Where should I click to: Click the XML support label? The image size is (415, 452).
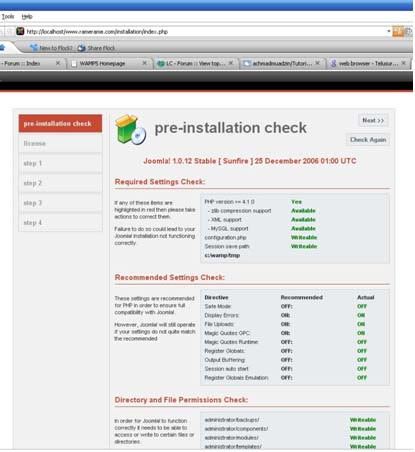coord(224,220)
